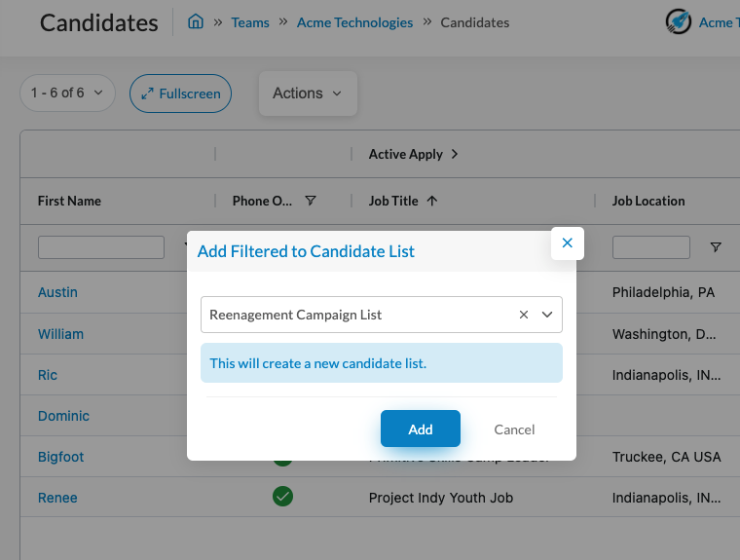Cancel adding to candidate list

click(x=514, y=429)
